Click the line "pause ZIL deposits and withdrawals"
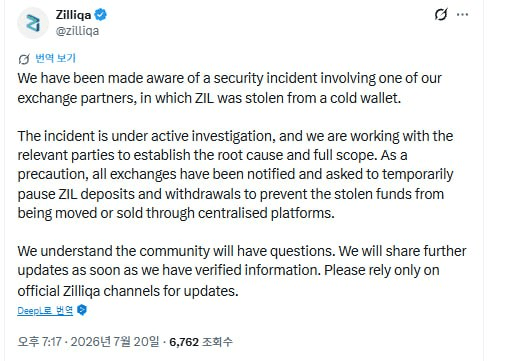Viewport: 505px width, 361px height. click(129, 194)
